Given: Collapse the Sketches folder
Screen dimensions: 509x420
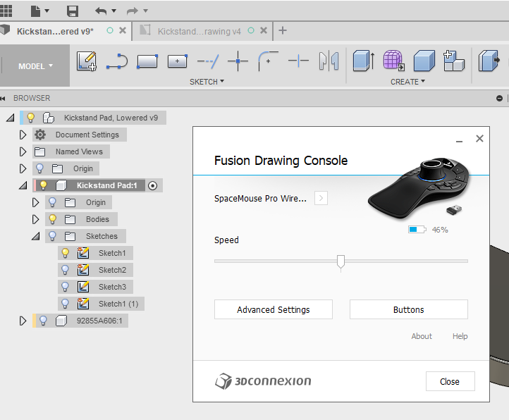Looking at the screenshot, I should click(36, 236).
